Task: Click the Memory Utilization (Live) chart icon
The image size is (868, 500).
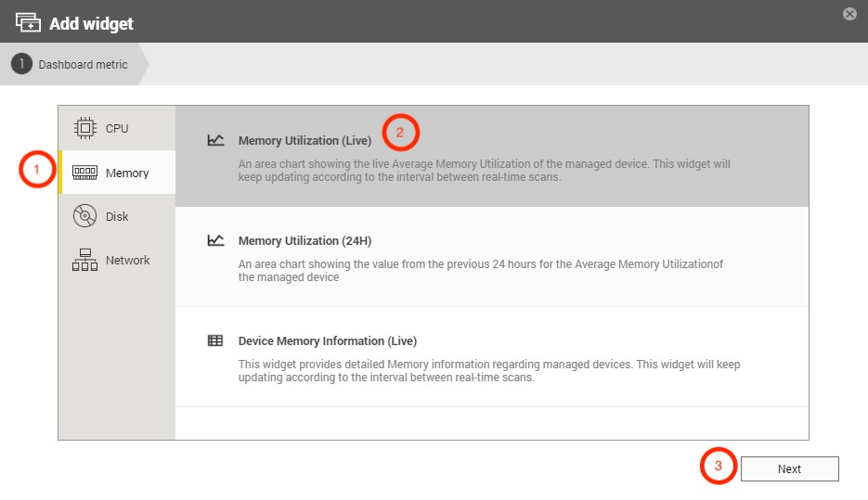Action: (x=215, y=140)
